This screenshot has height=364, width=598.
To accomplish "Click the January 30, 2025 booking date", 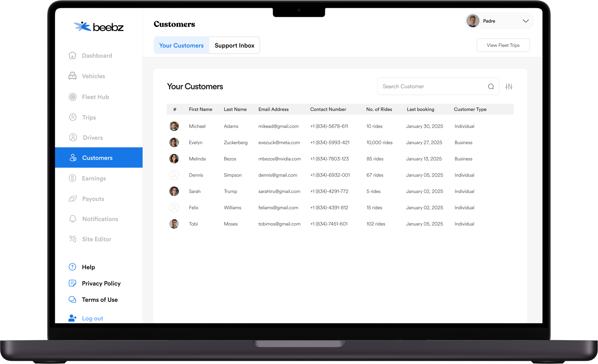I will [424, 126].
